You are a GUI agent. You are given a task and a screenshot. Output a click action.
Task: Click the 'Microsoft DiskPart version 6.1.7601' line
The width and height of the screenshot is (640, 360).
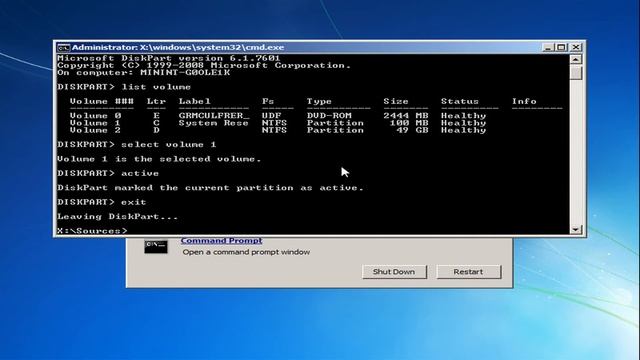point(169,58)
